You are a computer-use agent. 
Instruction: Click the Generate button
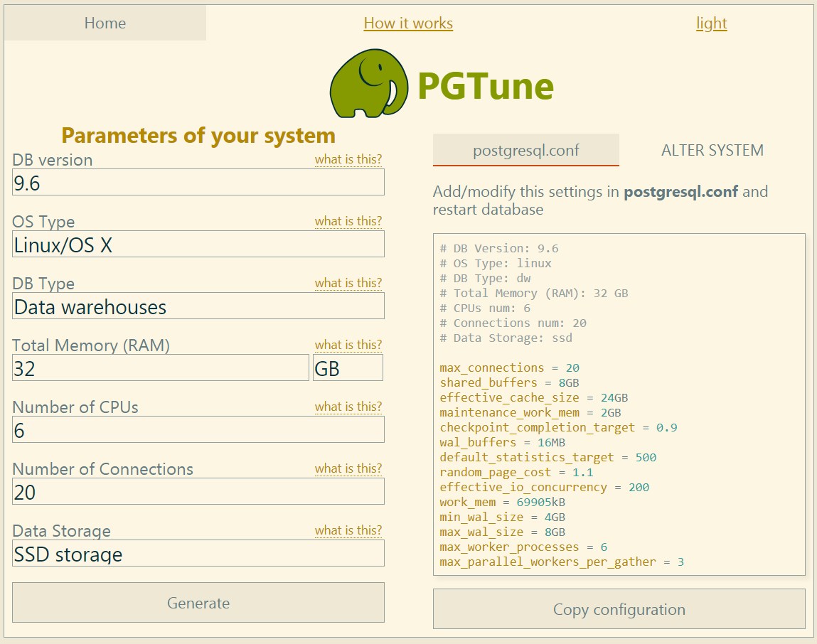[198, 603]
